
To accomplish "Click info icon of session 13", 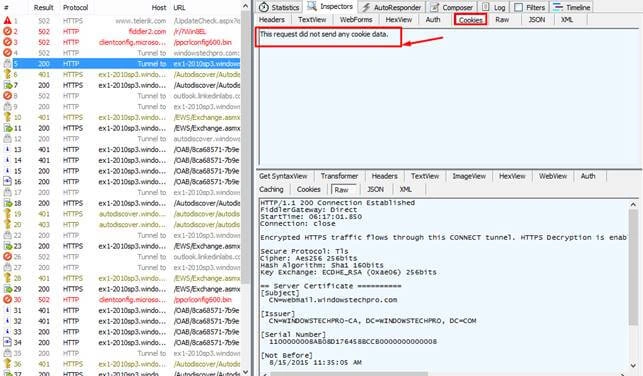I will [7, 149].
